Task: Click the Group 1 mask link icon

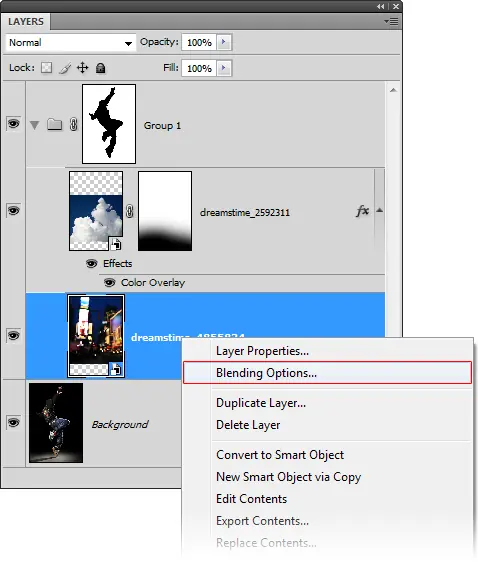Action: click(x=74, y=125)
